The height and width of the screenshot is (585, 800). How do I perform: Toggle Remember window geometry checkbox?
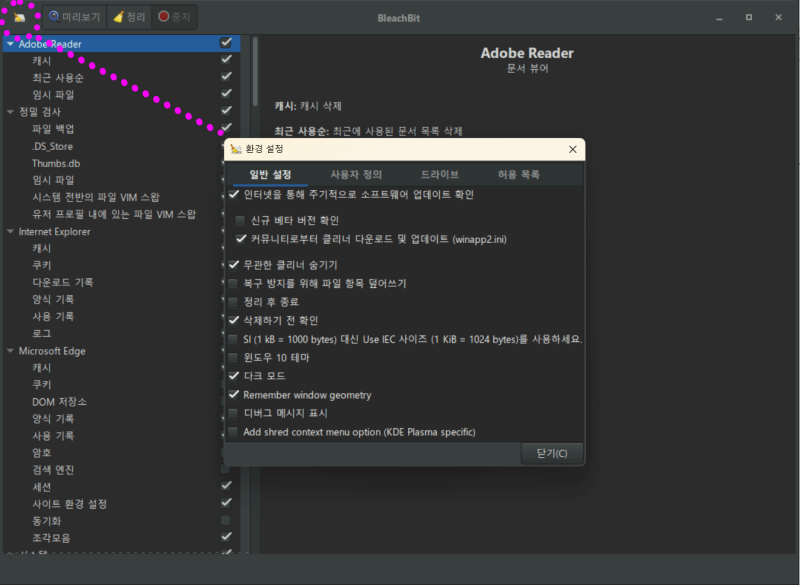234,395
